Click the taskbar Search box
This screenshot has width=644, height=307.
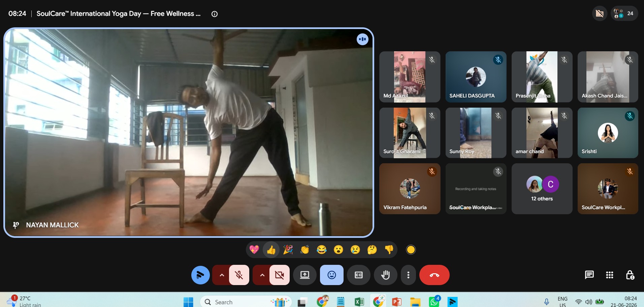coord(246,302)
